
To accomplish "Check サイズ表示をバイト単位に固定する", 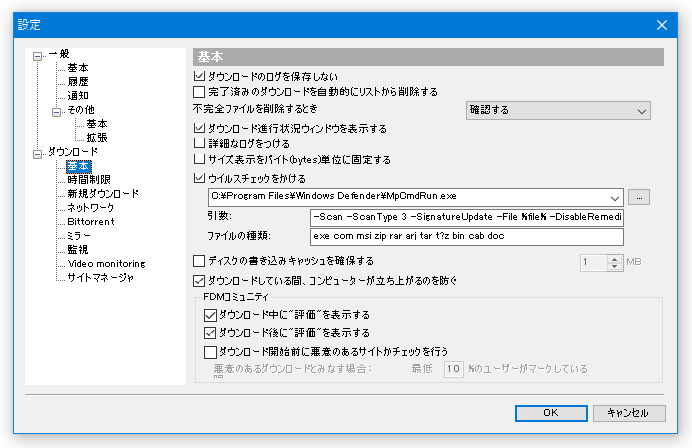I will 199,159.
